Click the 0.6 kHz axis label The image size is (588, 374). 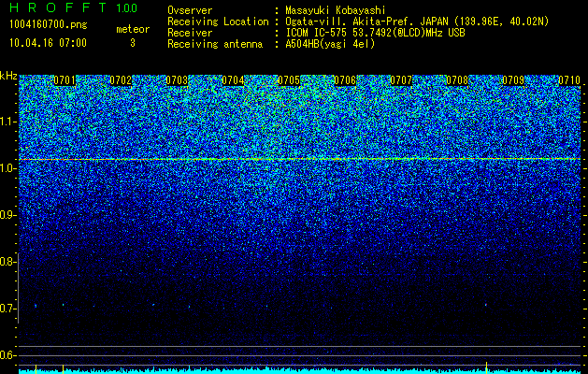coord(8,355)
